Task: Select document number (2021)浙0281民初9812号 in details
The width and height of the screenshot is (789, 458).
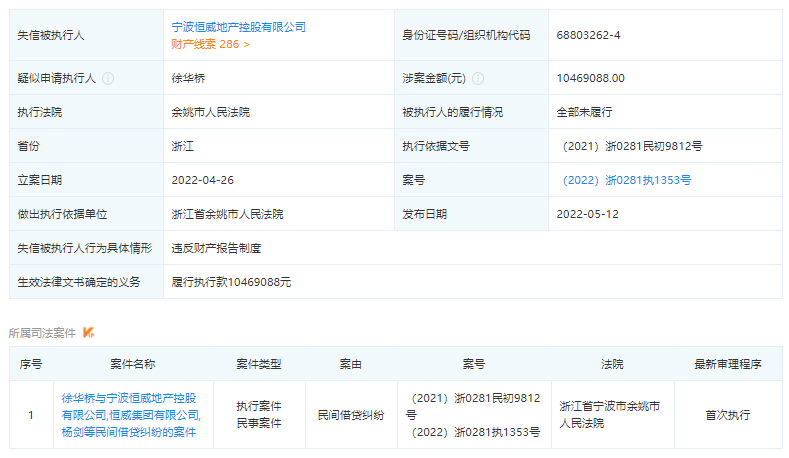Action: click(632, 146)
